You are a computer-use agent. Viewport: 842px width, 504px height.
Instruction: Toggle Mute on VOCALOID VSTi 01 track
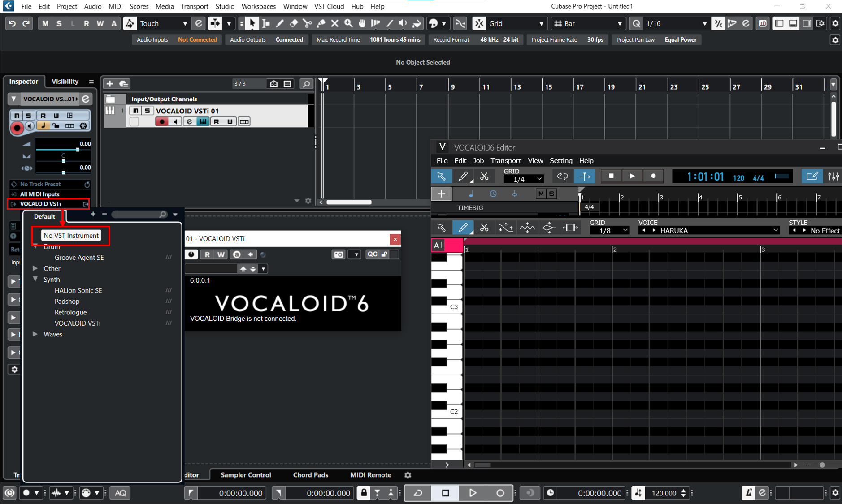(x=135, y=111)
